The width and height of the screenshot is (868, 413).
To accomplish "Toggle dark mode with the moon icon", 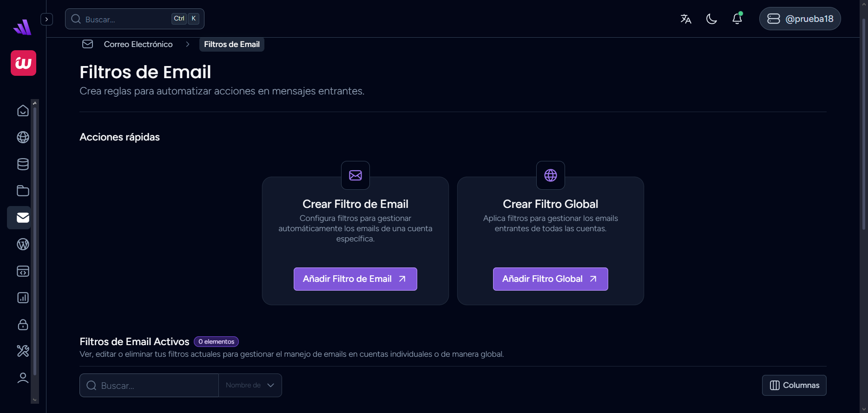I will coord(711,19).
